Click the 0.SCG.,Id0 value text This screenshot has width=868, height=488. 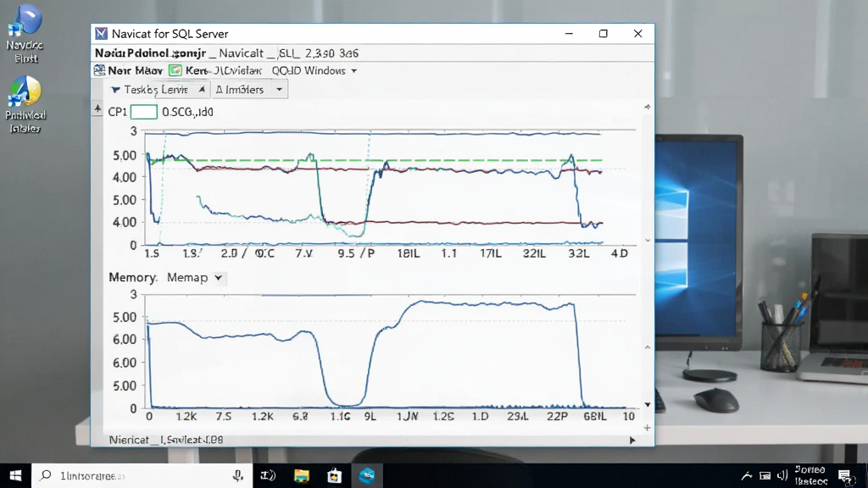[187, 112]
